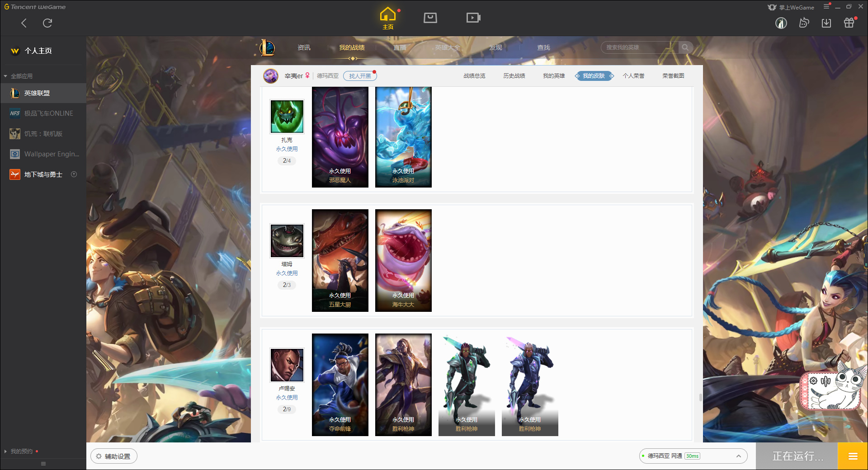Image resolution: width=868 pixels, height=470 pixels.
Task: Open the 掌上WeGame link
Action: [x=791, y=7]
